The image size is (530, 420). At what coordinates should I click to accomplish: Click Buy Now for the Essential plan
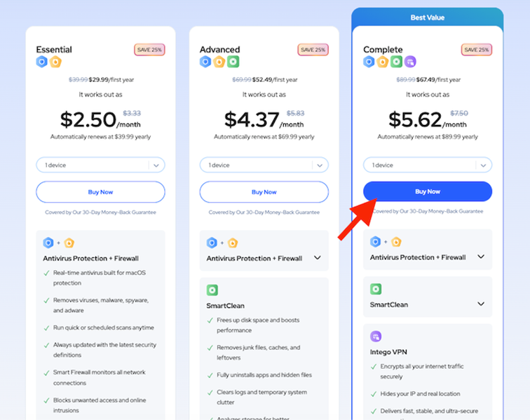pos(100,192)
